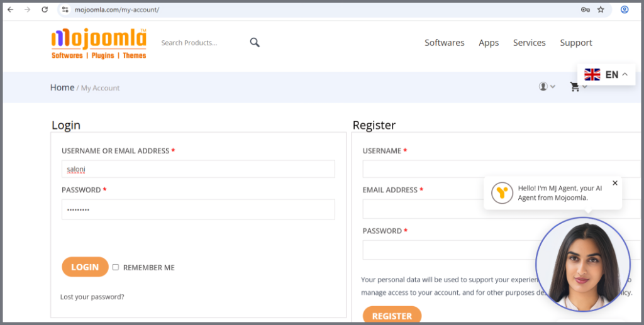Click the Lost your password link

92,297
